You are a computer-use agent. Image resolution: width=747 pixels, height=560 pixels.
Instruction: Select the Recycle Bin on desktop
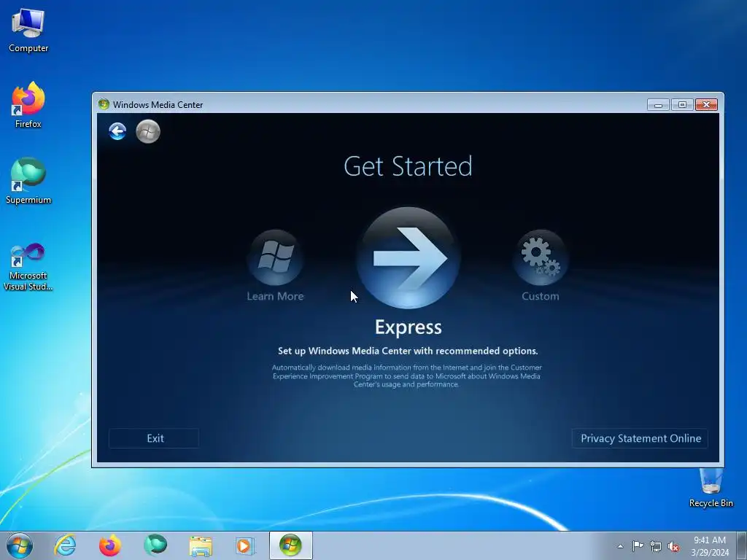(711, 488)
